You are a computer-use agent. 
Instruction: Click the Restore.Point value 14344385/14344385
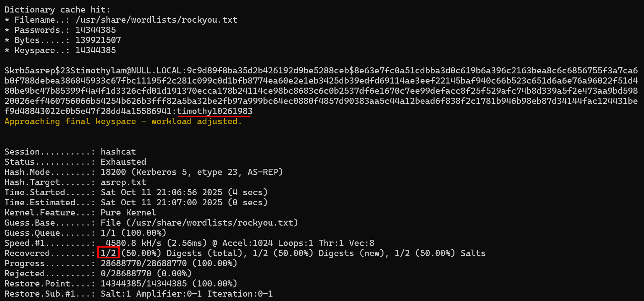[144, 284]
